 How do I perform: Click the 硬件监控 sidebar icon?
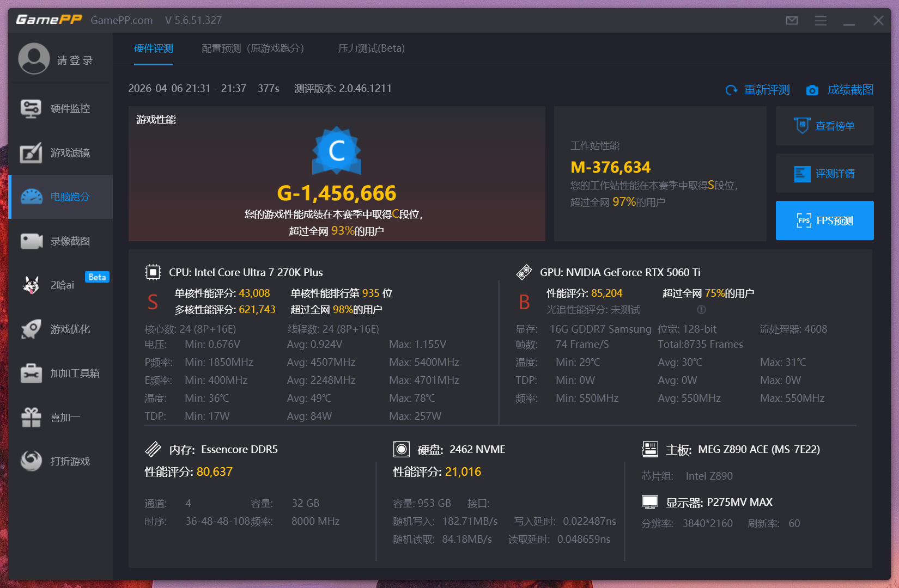(x=31, y=109)
